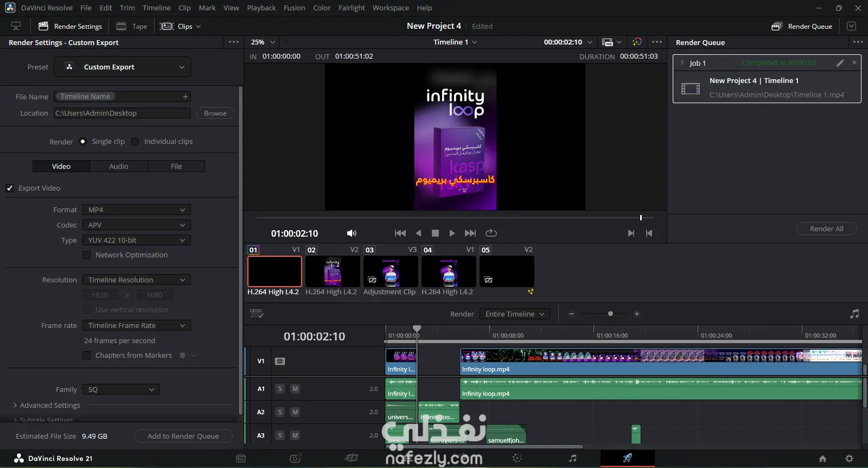Mute track A1 with M button
Image resolution: width=868 pixels, height=468 pixels.
click(x=295, y=389)
